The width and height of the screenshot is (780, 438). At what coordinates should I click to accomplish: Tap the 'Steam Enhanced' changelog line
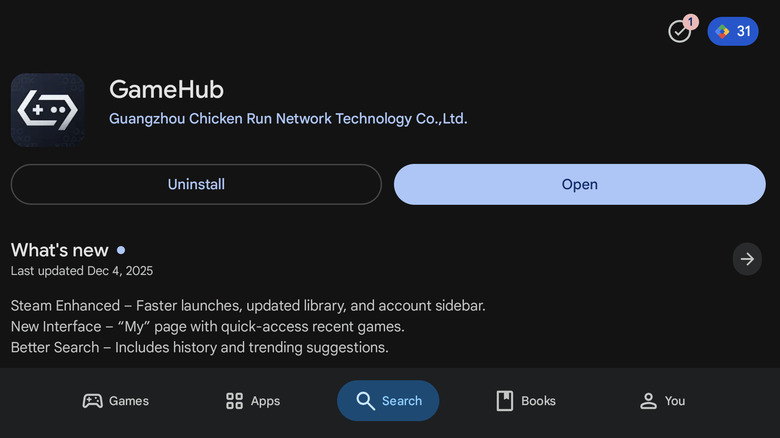pyautogui.click(x=248, y=306)
